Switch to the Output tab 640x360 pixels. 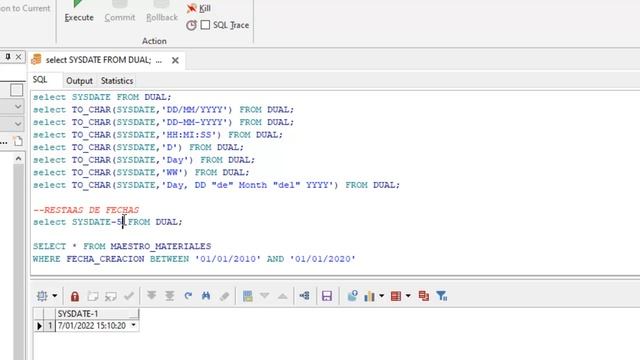79,81
